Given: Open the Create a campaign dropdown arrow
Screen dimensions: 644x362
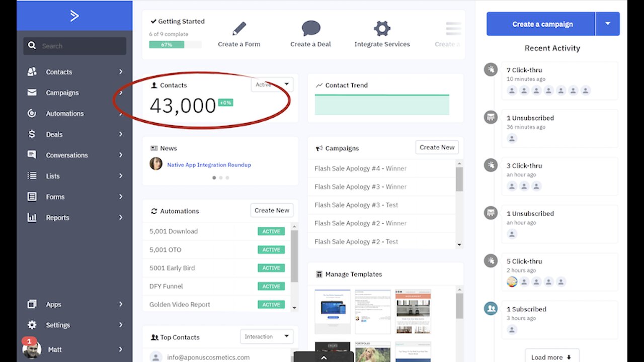Looking at the screenshot, I should tap(608, 24).
